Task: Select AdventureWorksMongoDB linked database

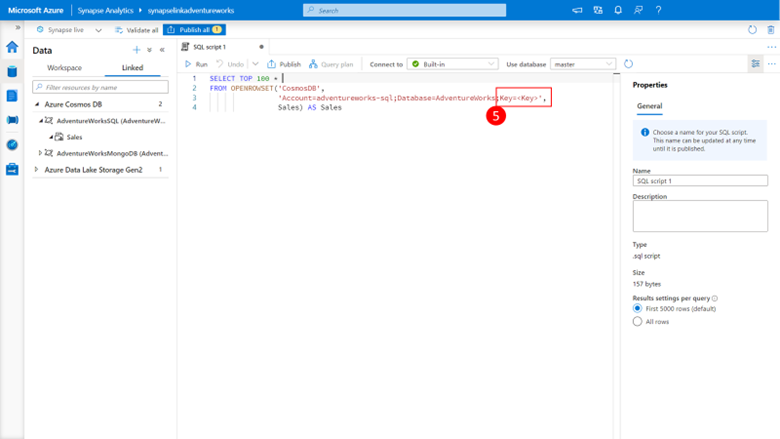Action: pos(111,153)
